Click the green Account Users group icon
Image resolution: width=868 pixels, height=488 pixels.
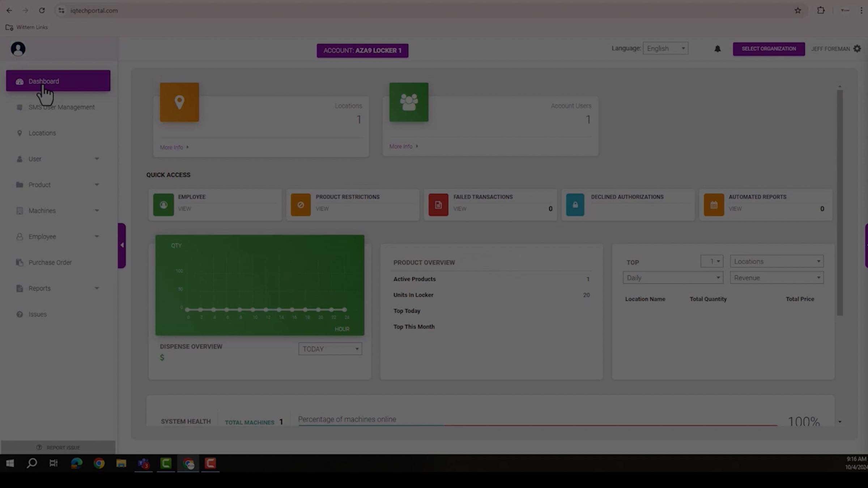[x=409, y=102]
